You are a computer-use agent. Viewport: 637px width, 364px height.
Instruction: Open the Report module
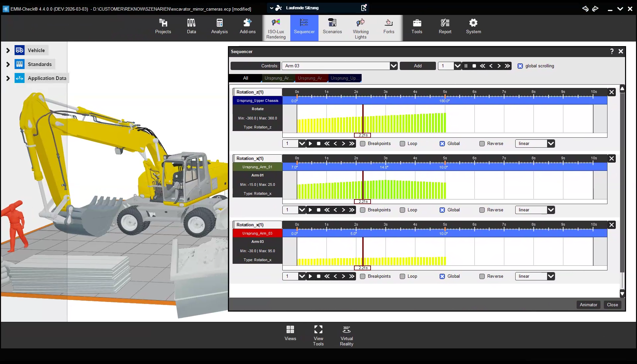(445, 27)
